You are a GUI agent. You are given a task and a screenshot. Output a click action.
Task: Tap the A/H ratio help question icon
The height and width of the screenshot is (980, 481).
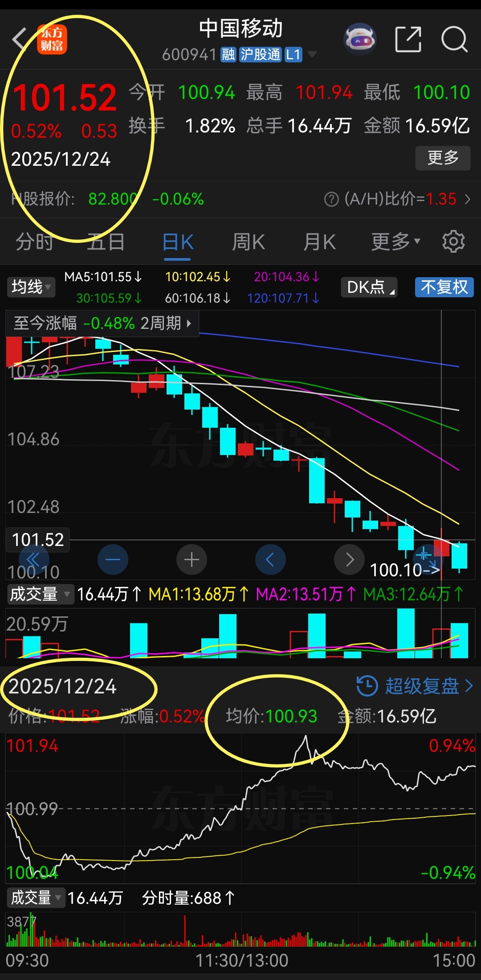coord(331,199)
